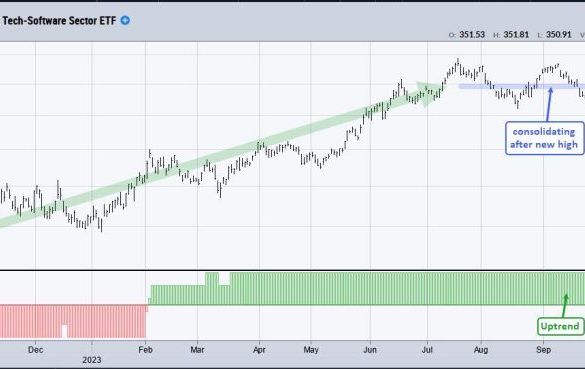Click the Jun label on time axis
This screenshot has width=585, height=369.
coord(370,350)
